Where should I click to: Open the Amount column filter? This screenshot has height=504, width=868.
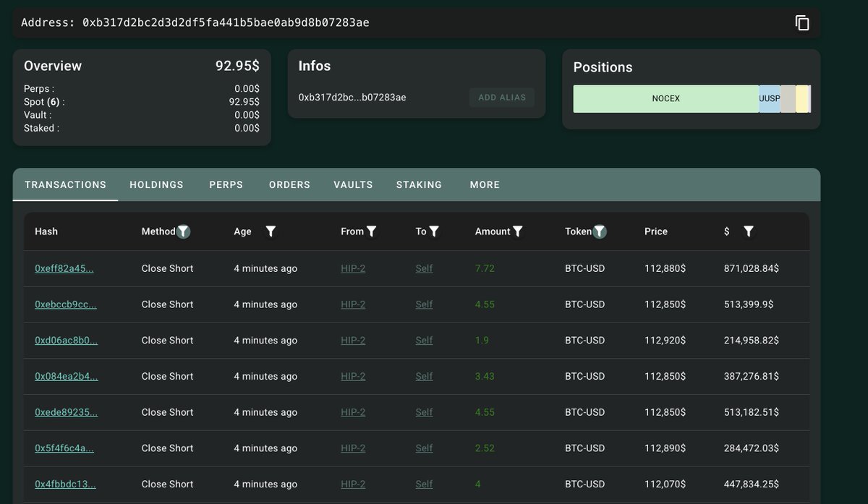click(516, 231)
